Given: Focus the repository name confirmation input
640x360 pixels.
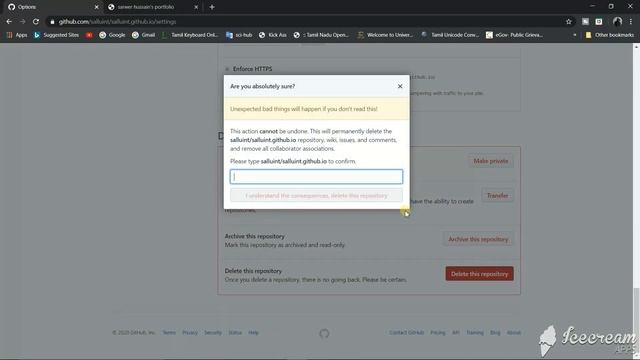Looking at the screenshot, I should [x=316, y=177].
